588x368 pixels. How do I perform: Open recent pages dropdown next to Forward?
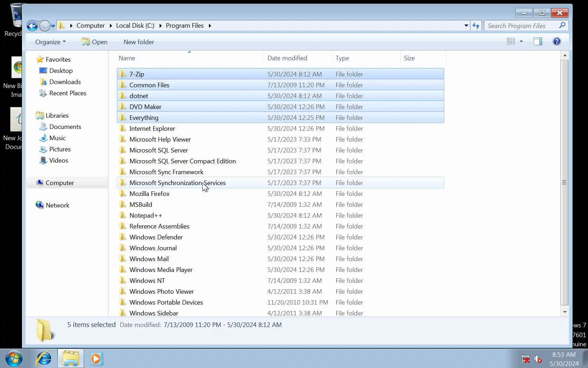tap(53, 26)
